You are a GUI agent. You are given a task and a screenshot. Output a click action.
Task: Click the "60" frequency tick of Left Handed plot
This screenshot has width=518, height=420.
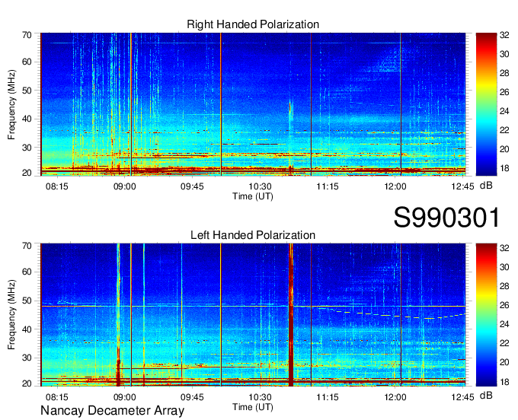coord(27,272)
